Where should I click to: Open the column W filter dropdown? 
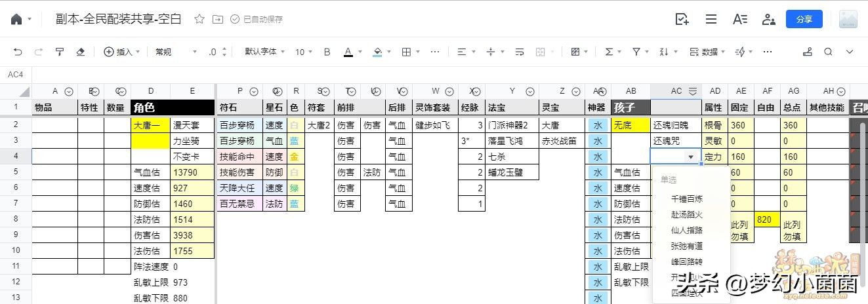coord(450,91)
